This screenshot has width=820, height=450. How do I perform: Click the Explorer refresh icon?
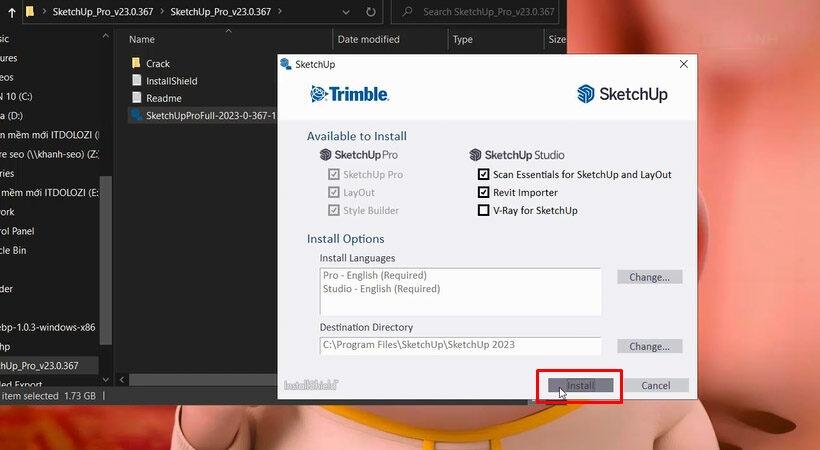(371, 12)
